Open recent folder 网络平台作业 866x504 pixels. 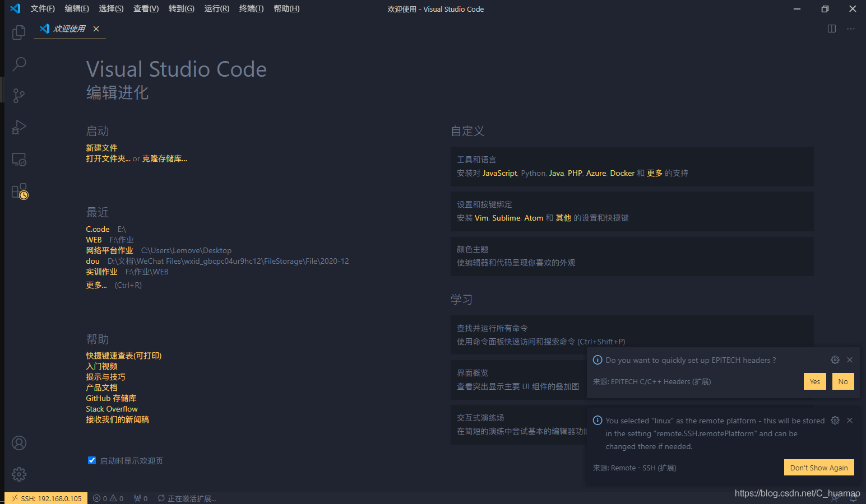coord(109,250)
